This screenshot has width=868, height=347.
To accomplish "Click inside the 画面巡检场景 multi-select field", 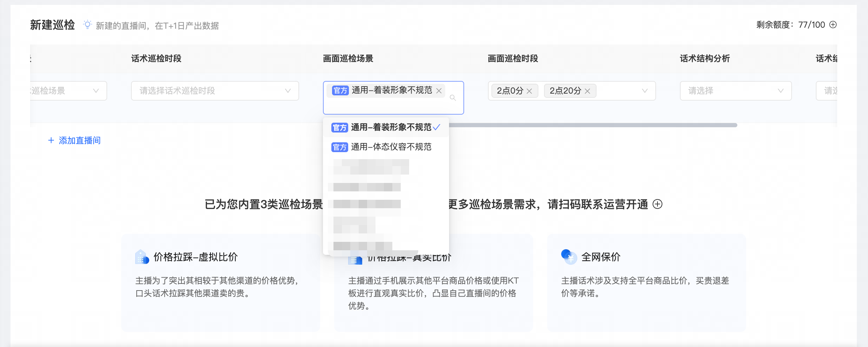I will point(393,98).
